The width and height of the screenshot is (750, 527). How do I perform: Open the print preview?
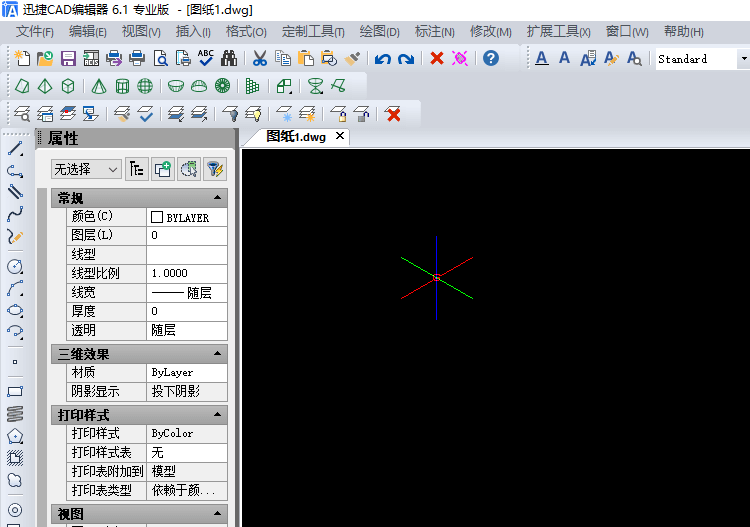coord(160,58)
